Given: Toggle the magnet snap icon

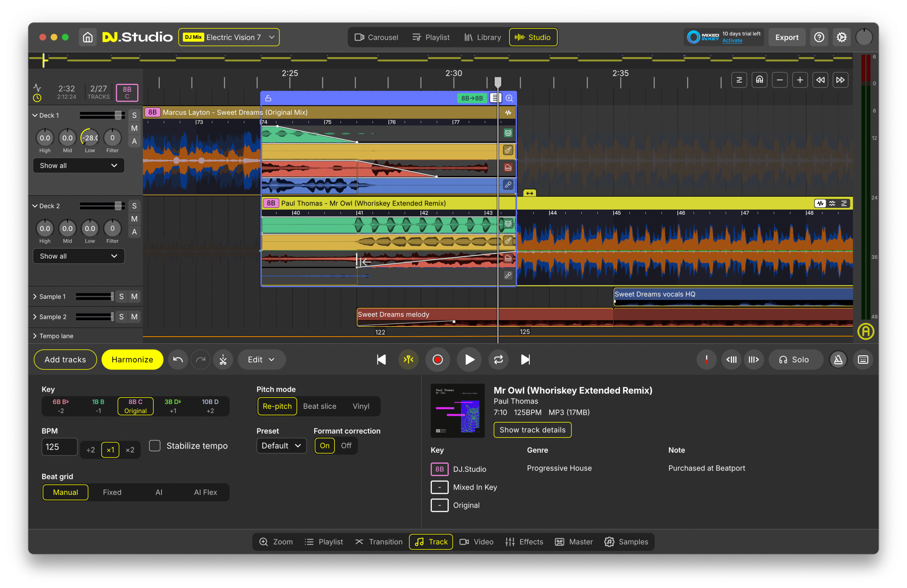Looking at the screenshot, I should coord(759,80).
